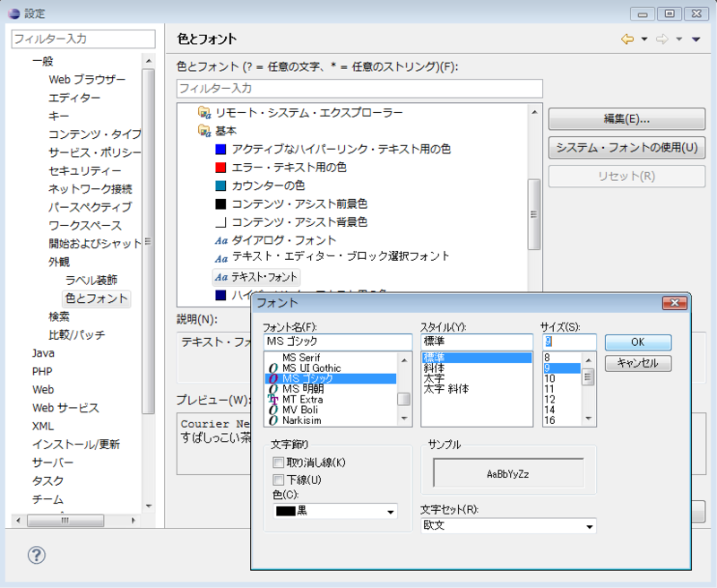This screenshot has height=588, width=717.
Task: Click the Eclipse icon in the 設定 title bar
Action: (x=14, y=13)
